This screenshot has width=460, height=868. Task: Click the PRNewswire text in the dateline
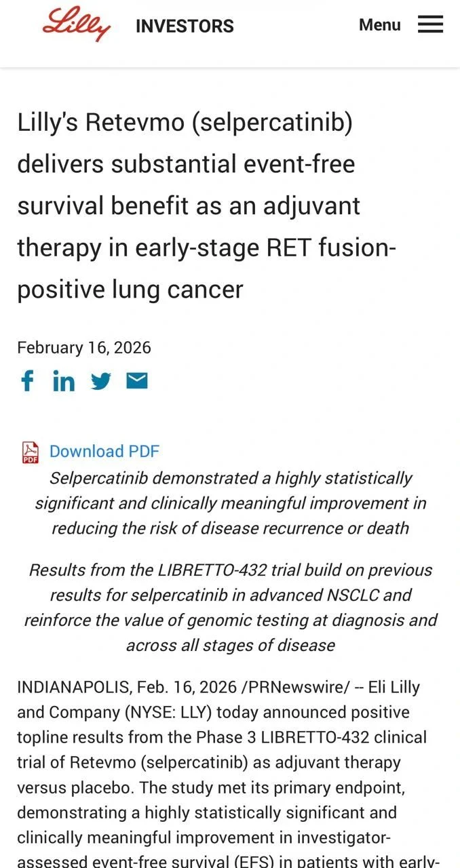click(296, 687)
